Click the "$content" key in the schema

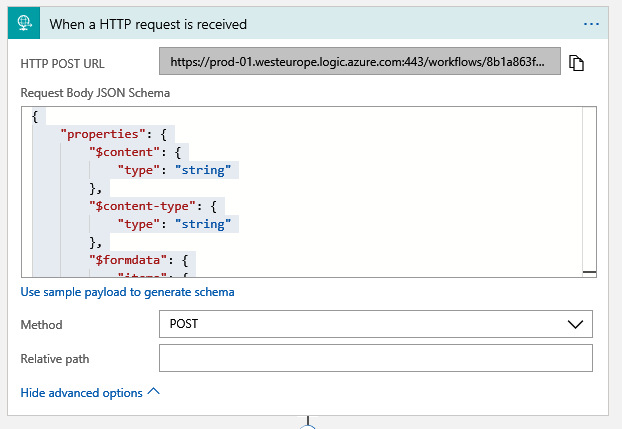pos(124,152)
